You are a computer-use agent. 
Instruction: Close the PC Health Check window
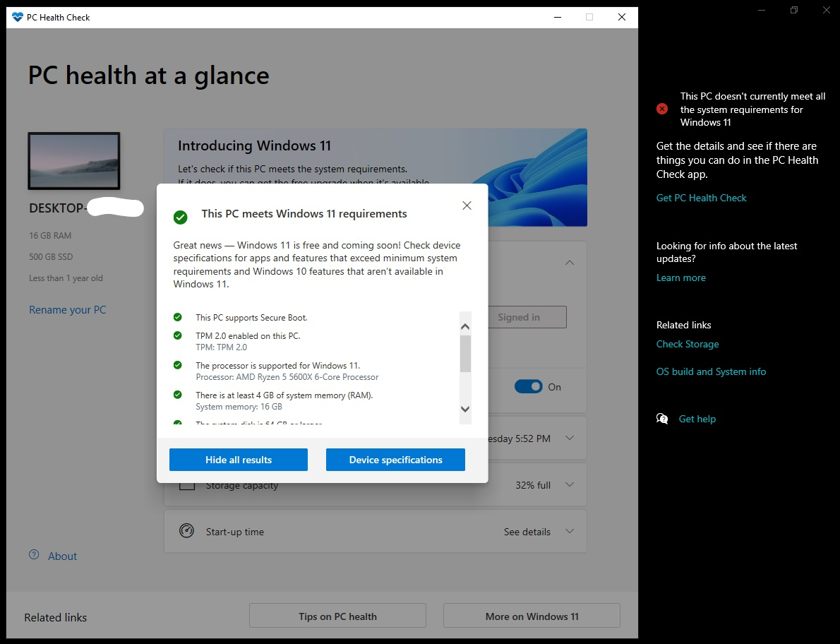point(622,17)
